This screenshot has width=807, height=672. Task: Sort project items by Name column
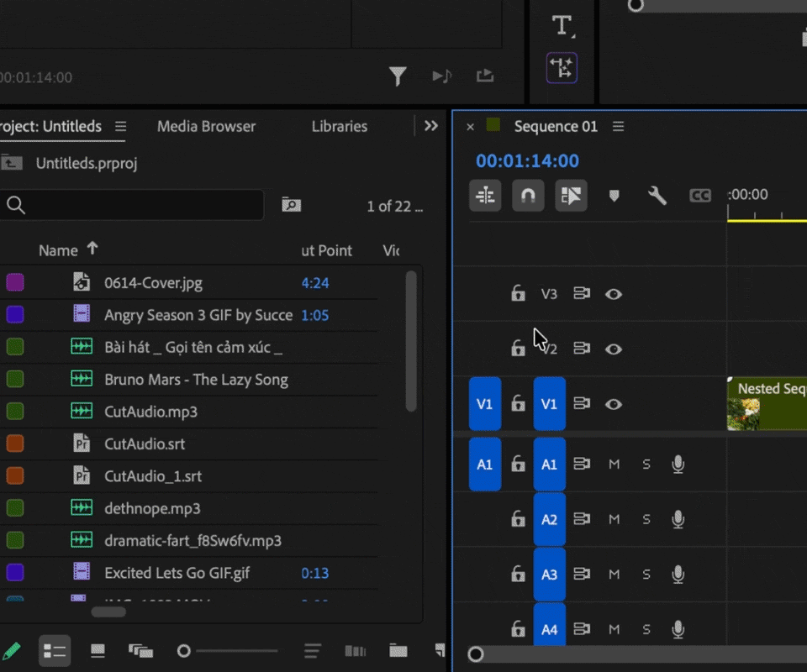(x=58, y=250)
